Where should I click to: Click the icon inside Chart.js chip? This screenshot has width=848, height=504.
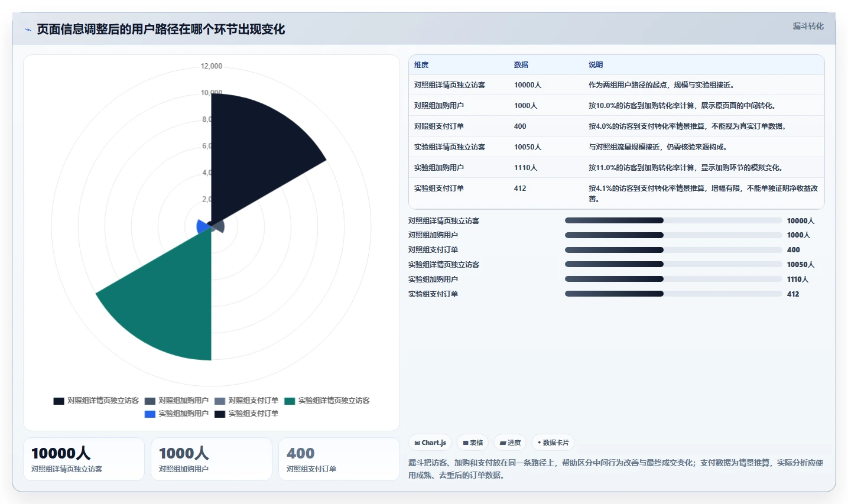pyautogui.click(x=417, y=443)
